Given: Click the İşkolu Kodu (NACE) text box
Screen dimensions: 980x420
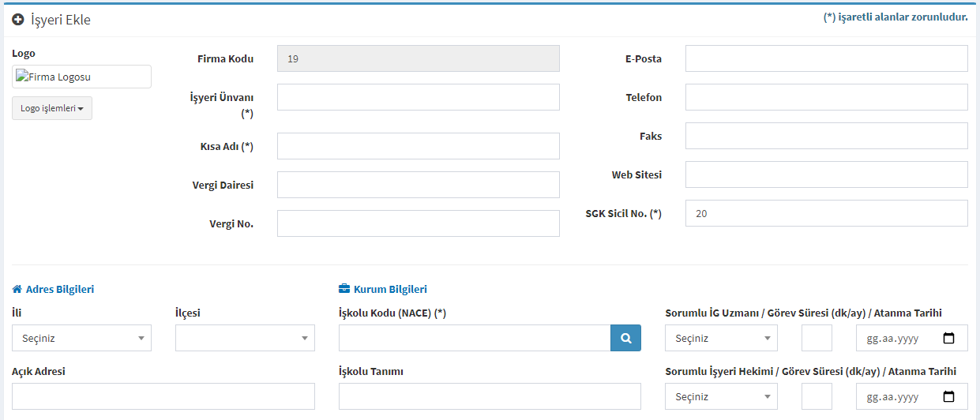Looking at the screenshot, I should 475,338.
